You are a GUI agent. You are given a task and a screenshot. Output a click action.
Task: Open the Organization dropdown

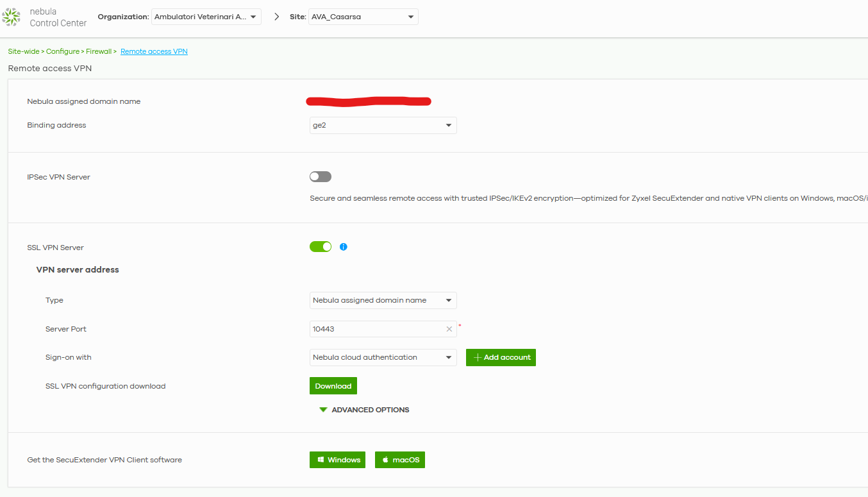pyautogui.click(x=206, y=17)
